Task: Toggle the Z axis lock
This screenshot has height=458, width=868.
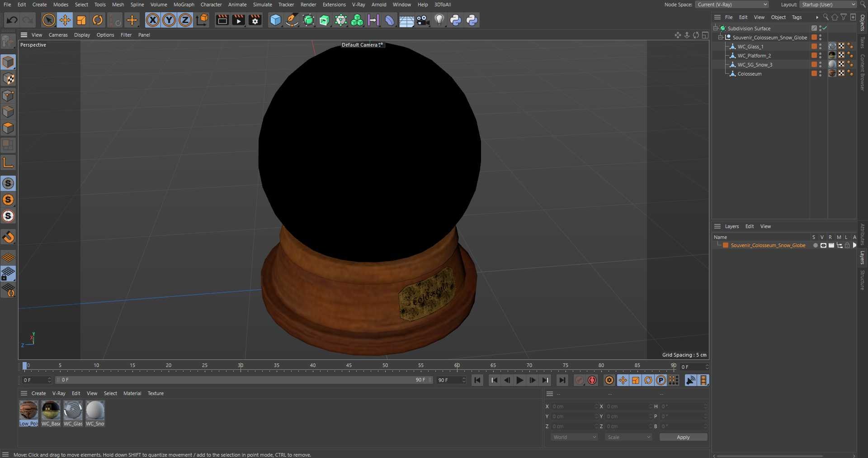Action: pyautogui.click(x=185, y=20)
